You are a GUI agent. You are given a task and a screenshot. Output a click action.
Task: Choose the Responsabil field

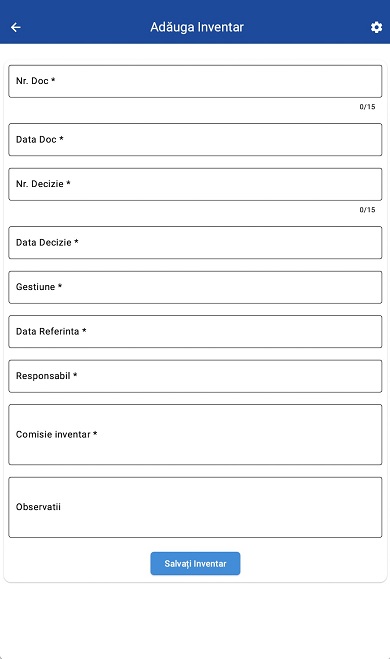point(195,376)
